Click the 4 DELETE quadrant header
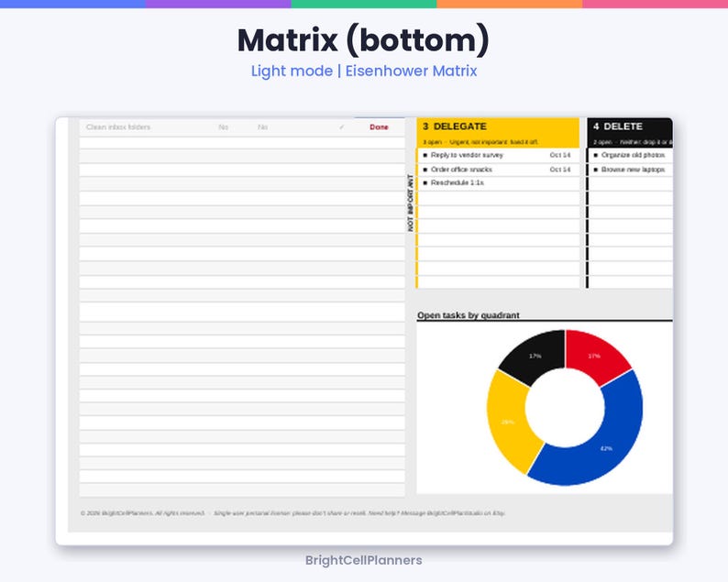Image resolution: width=728 pixels, height=582 pixels. click(630, 126)
